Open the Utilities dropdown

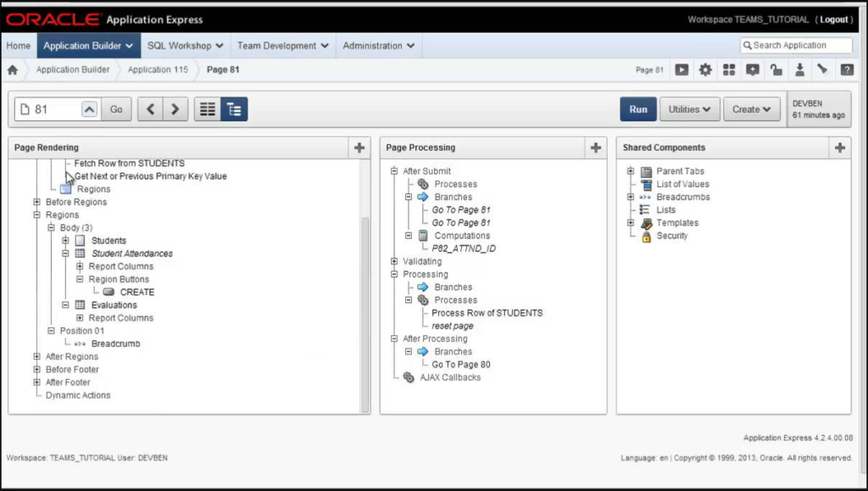click(x=689, y=109)
